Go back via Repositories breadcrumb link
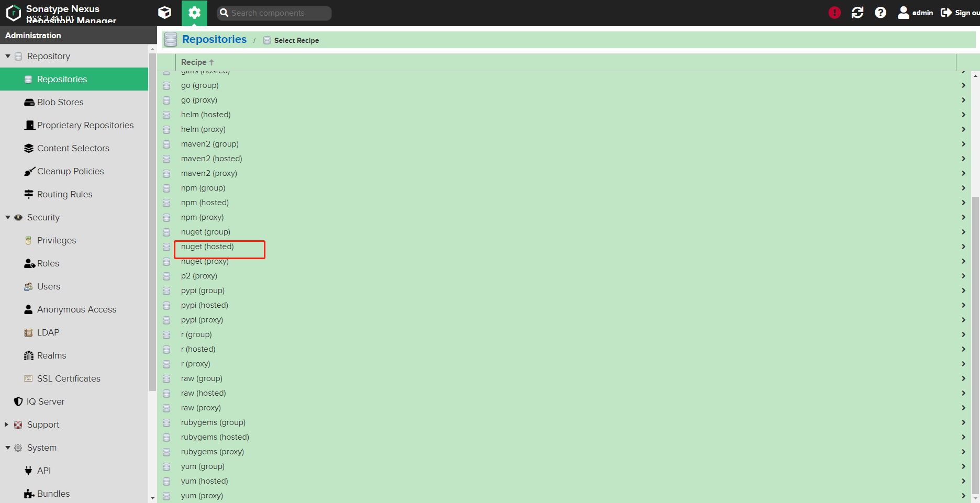This screenshot has height=503, width=980. pyautogui.click(x=214, y=39)
